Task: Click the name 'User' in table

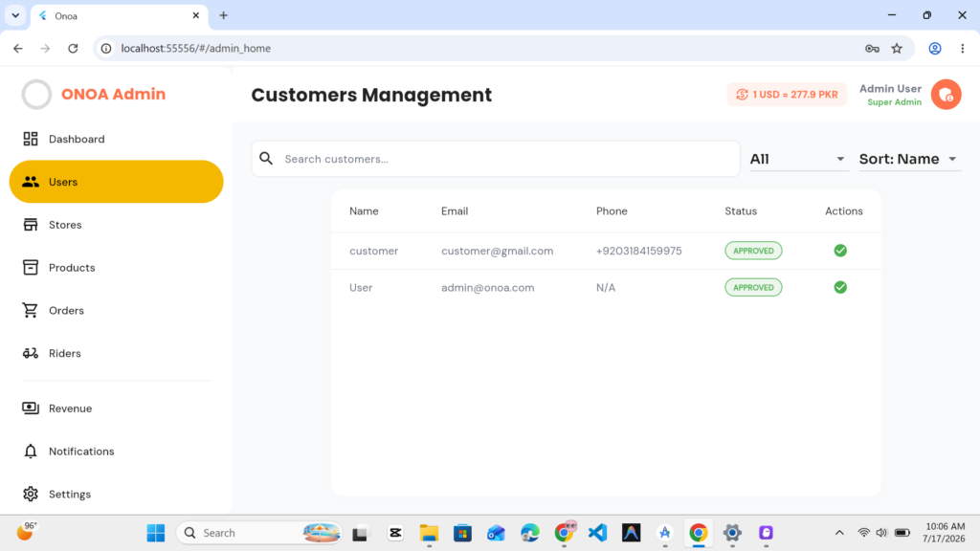Action: point(361,287)
